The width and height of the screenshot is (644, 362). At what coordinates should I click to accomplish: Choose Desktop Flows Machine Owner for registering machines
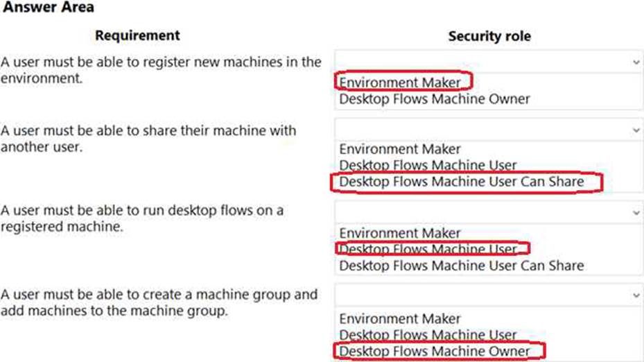pos(435,98)
